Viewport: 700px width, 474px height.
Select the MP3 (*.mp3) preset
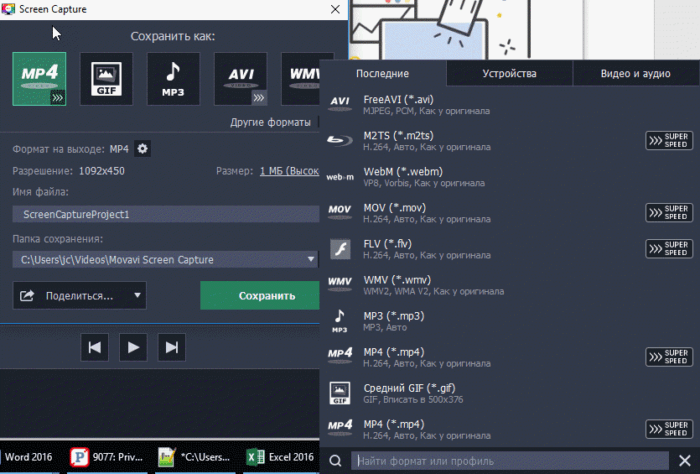tap(510, 321)
